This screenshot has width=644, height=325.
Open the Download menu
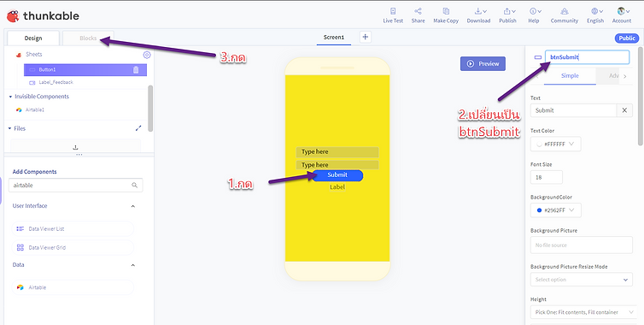point(478,15)
